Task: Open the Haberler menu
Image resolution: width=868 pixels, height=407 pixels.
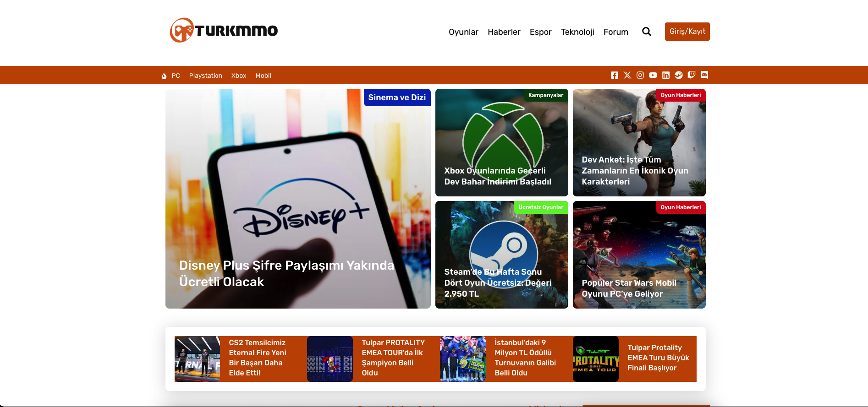Action: (504, 32)
